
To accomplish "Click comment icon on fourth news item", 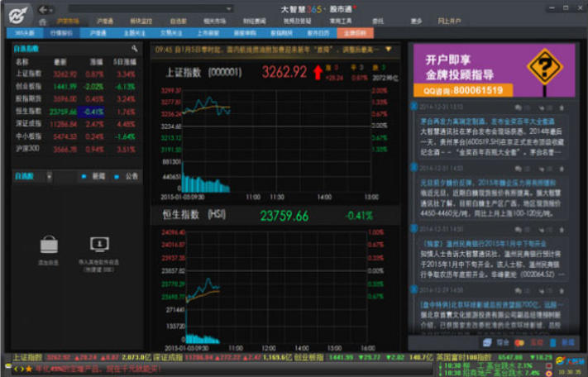I will (519, 291).
